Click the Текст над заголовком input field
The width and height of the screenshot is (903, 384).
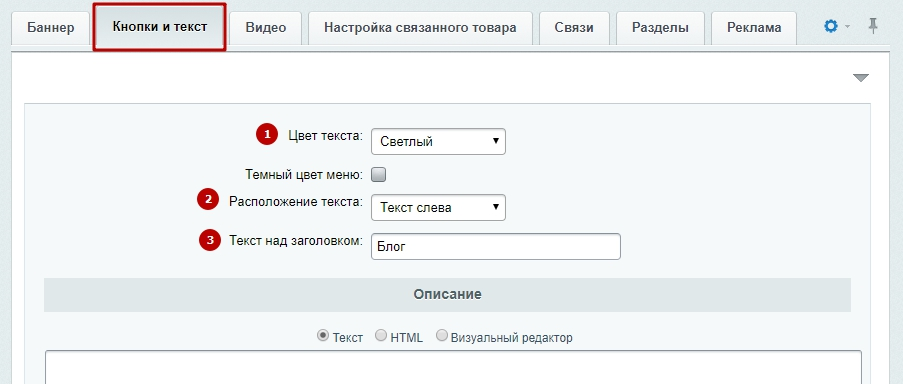[x=496, y=246]
